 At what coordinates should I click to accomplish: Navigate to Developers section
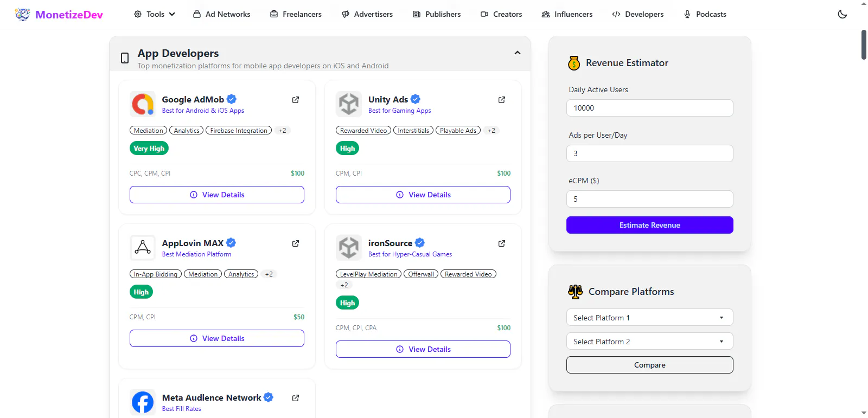pos(638,14)
